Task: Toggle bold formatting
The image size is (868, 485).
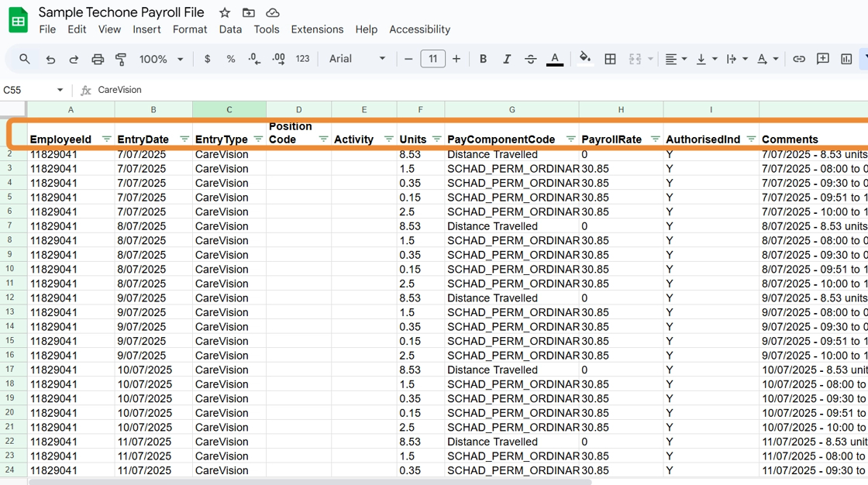Action: (x=483, y=59)
